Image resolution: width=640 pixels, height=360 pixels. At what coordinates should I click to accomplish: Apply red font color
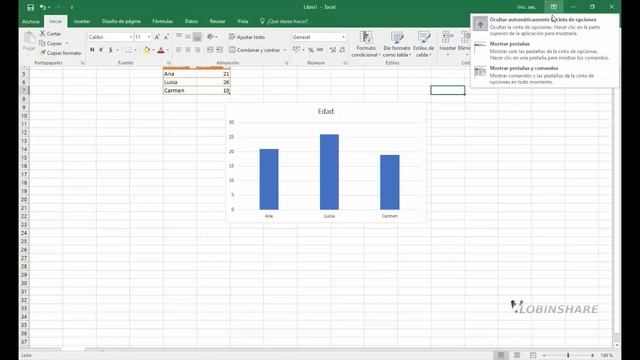tap(161, 50)
